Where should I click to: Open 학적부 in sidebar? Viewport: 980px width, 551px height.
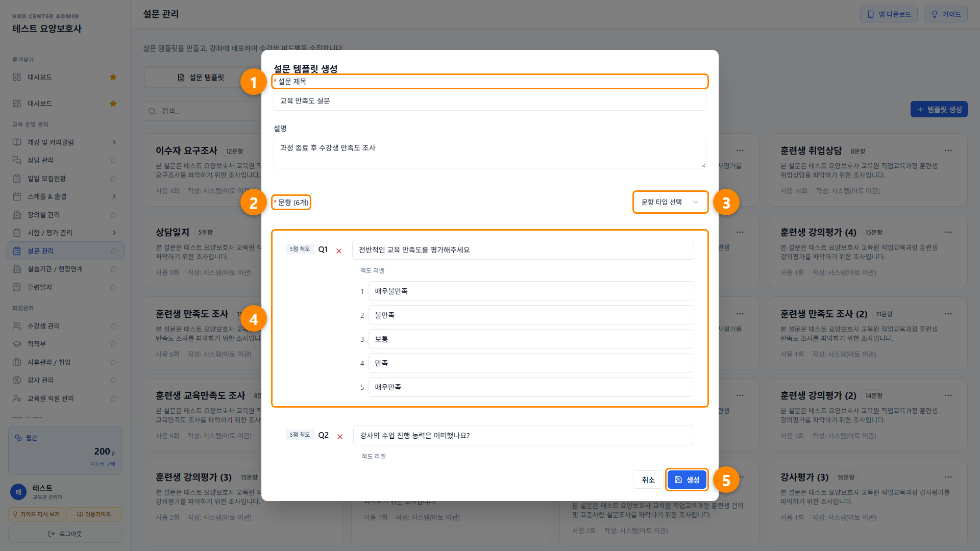65,344
